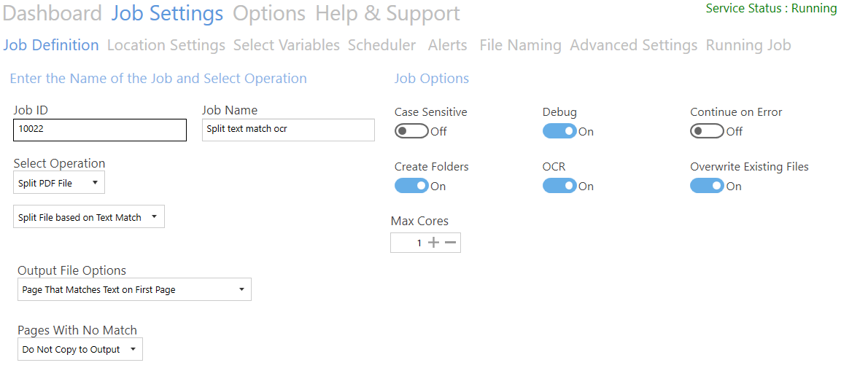
Task: Expand Split File based on Text Match dropdown
Action: 88,217
